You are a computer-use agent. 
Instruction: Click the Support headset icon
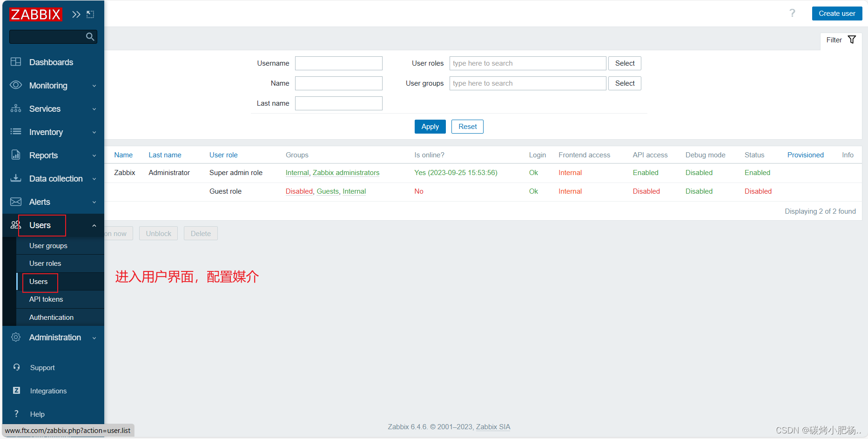click(x=17, y=367)
